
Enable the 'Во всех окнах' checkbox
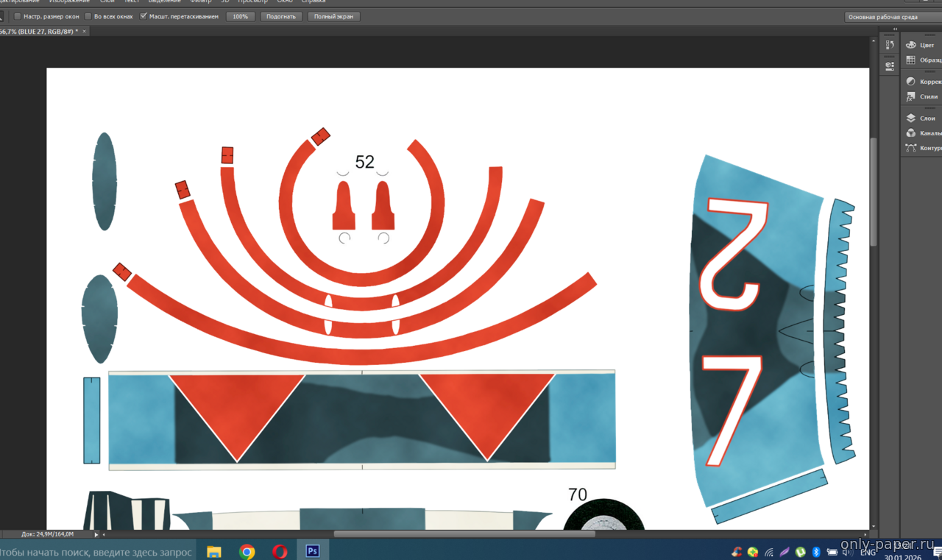[x=88, y=16]
